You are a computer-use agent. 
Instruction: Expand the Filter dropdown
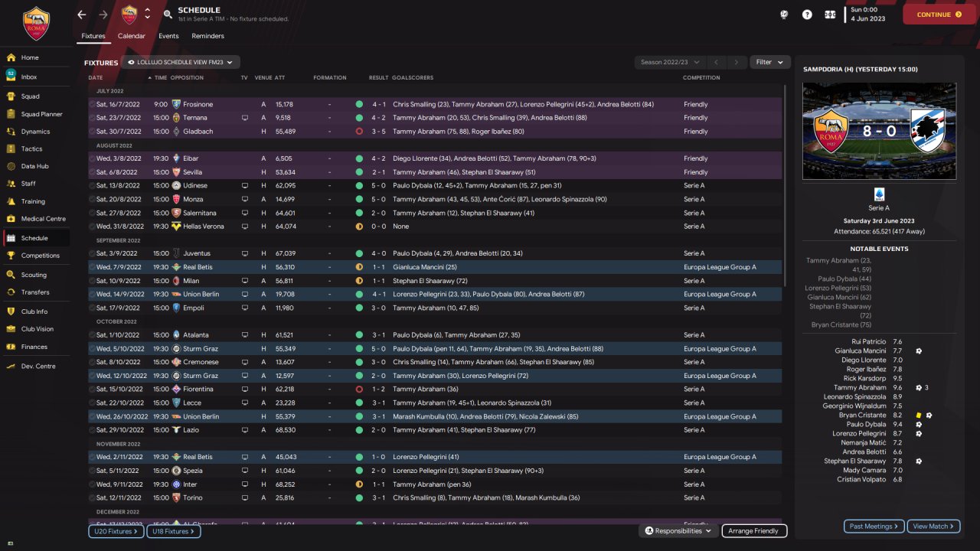[770, 62]
